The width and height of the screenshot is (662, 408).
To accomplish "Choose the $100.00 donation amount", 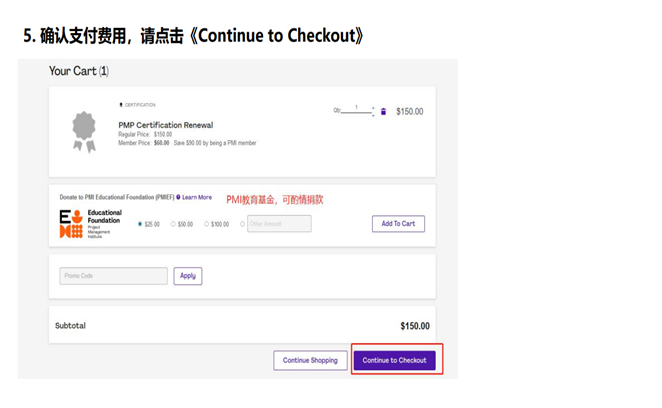I will [206, 224].
